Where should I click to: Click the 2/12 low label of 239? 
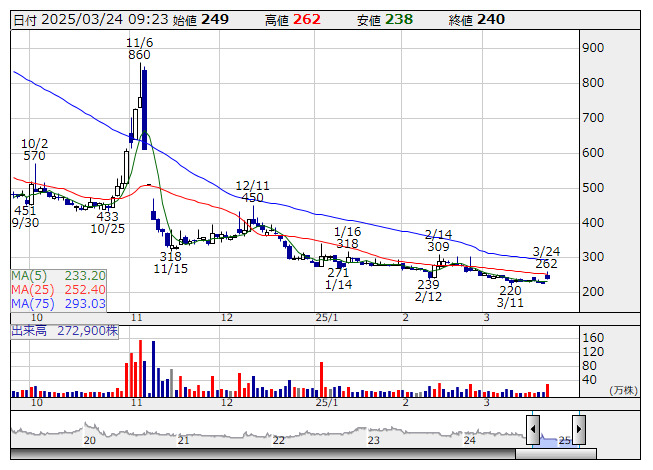point(428,284)
